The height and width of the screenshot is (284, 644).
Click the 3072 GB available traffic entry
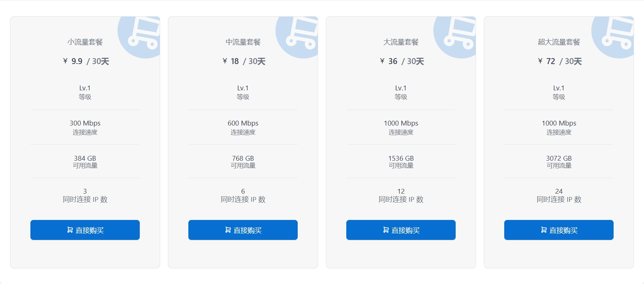click(x=559, y=162)
